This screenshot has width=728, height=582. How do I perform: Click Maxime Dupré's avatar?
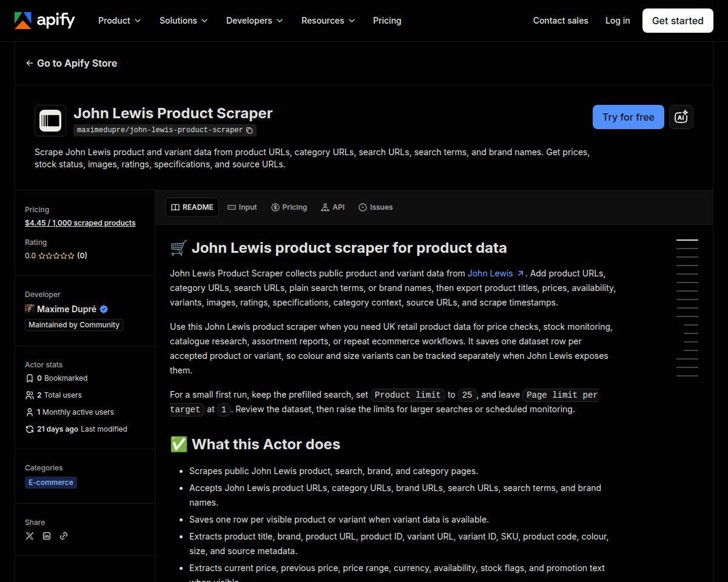click(29, 309)
